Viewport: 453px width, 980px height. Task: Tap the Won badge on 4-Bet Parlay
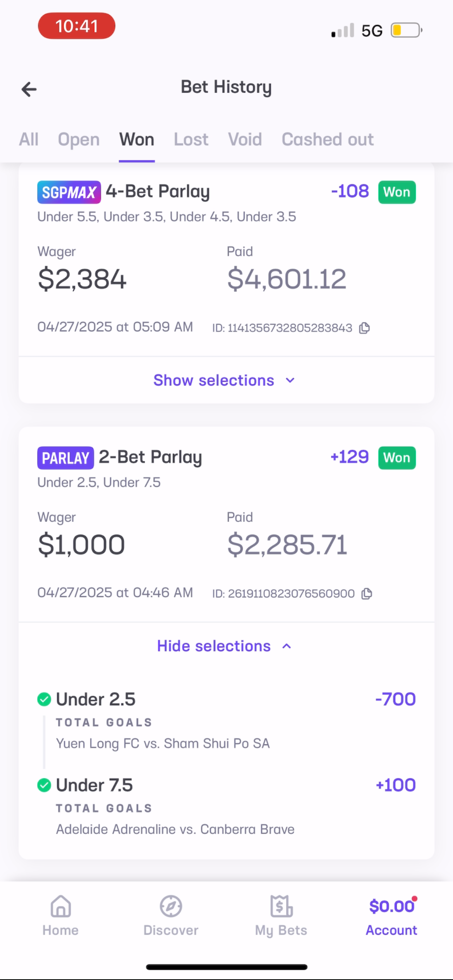(397, 192)
